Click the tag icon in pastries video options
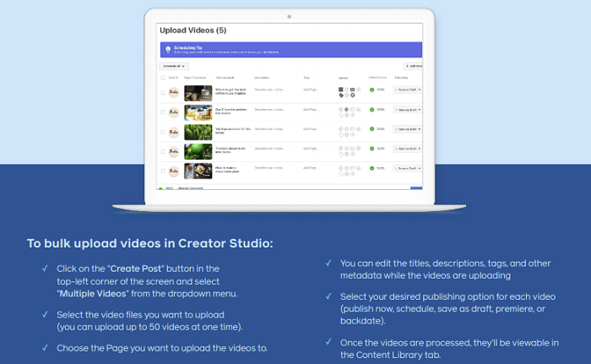591x364 pixels. [x=341, y=116]
